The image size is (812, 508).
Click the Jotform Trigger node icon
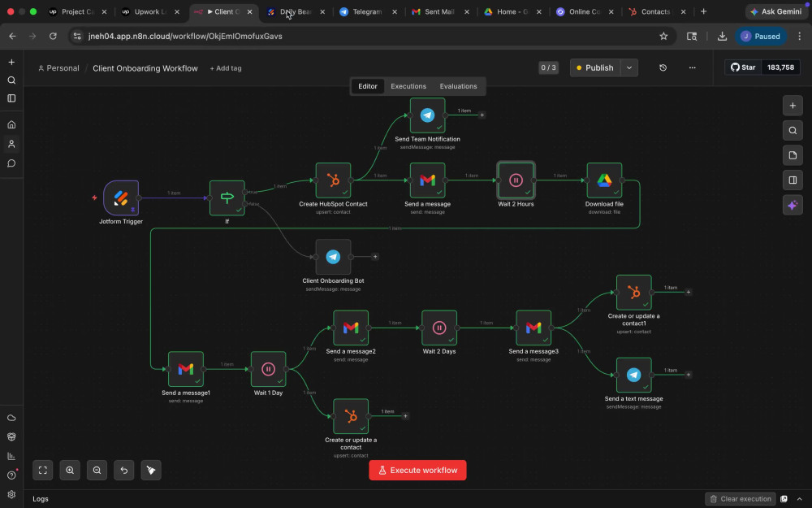pos(121,198)
